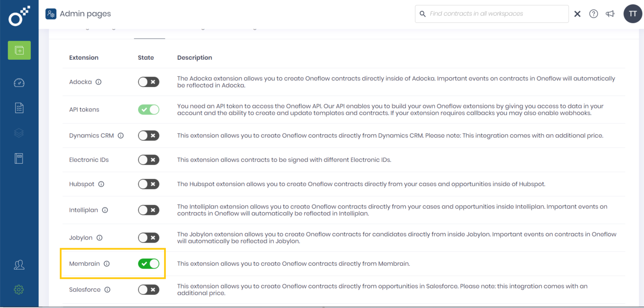Click the TT profile avatar
The width and height of the screenshot is (644, 308).
(632, 13)
